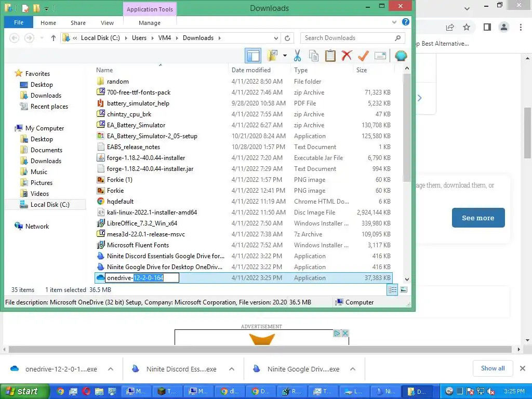Viewport: 532px width, 399px height.
Task: Click the folder options toolbar icon
Action: pyautogui.click(x=272, y=56)
